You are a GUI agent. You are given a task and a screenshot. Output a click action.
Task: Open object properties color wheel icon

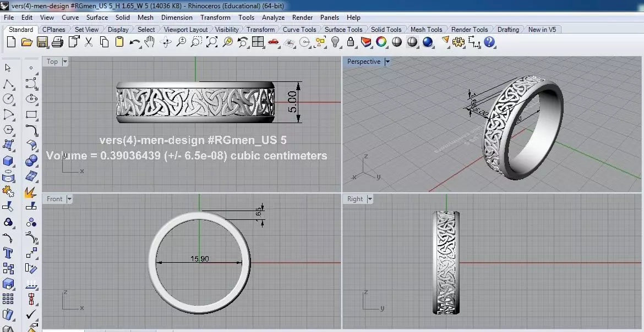[381, 42]
